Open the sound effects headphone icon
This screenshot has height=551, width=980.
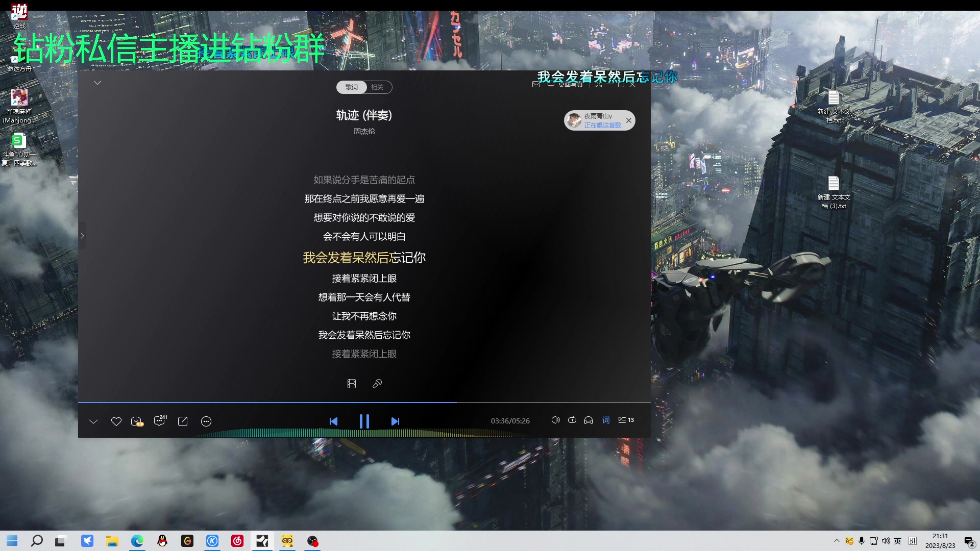[x=589, y=420]
